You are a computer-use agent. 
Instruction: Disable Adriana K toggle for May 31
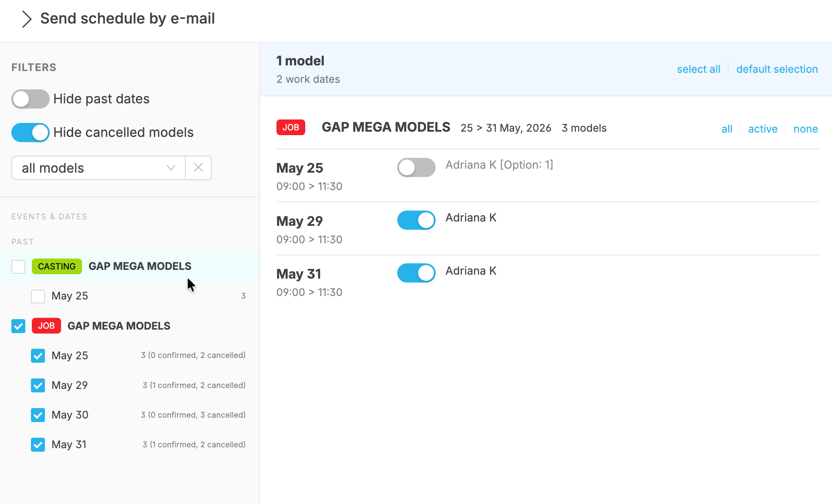pyautogui.click(x=416, y=273)
